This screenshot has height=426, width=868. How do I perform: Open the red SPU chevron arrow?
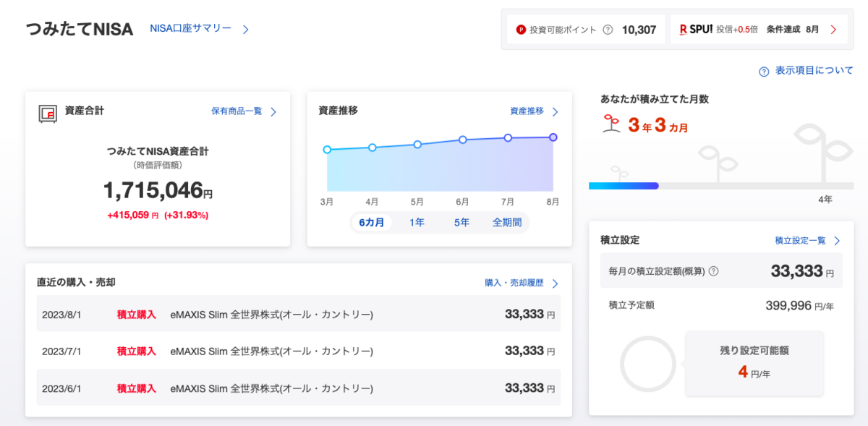[x=833, y=30]
